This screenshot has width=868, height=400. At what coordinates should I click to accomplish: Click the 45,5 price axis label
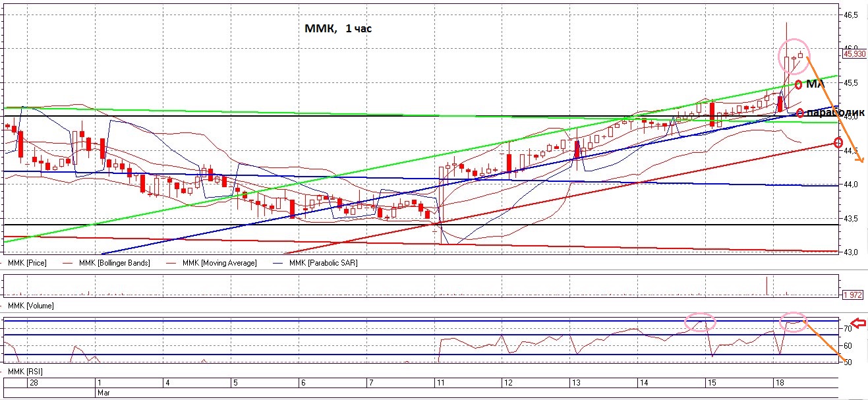(x=850, y=83)
